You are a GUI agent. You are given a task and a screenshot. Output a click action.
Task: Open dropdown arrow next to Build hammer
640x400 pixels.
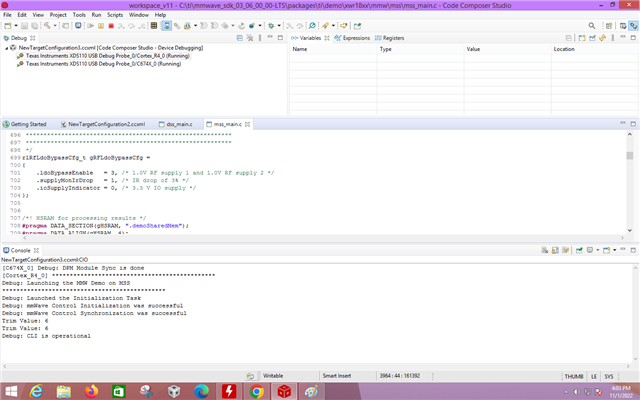pos(55,26)
